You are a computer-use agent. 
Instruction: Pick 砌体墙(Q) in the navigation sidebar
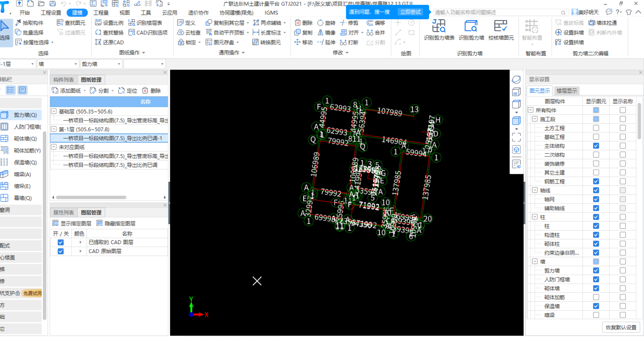click(21, 139)
